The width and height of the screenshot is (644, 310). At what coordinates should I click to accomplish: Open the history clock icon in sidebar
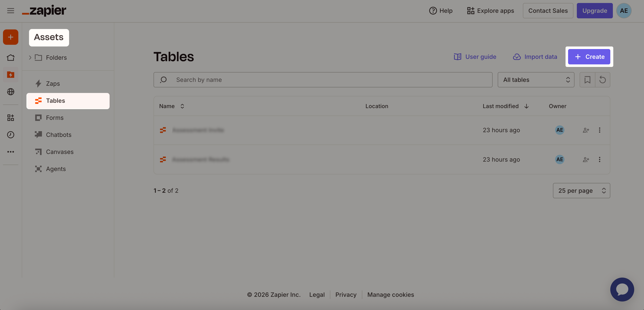[10, 135]
